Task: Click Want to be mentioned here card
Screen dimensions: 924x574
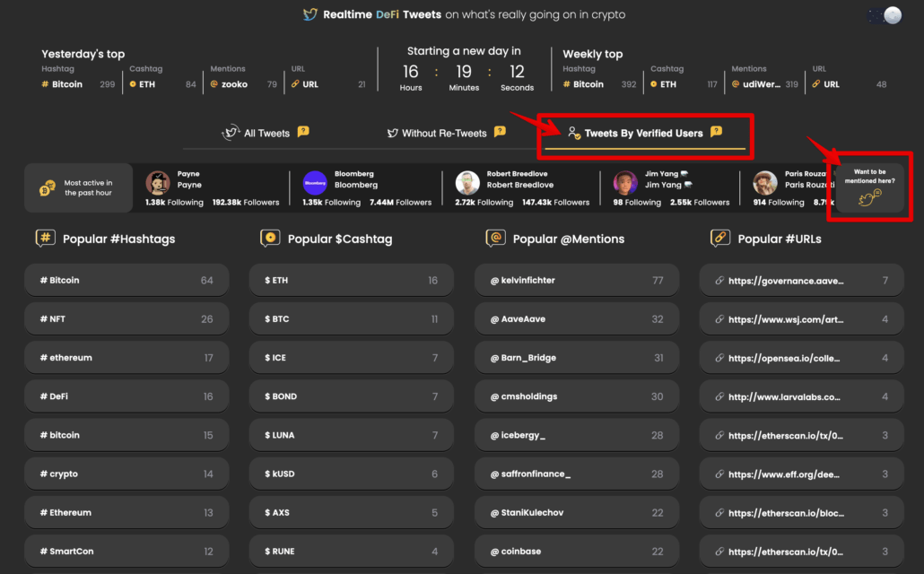Action: pyautogui.click(x=870, y=188)
